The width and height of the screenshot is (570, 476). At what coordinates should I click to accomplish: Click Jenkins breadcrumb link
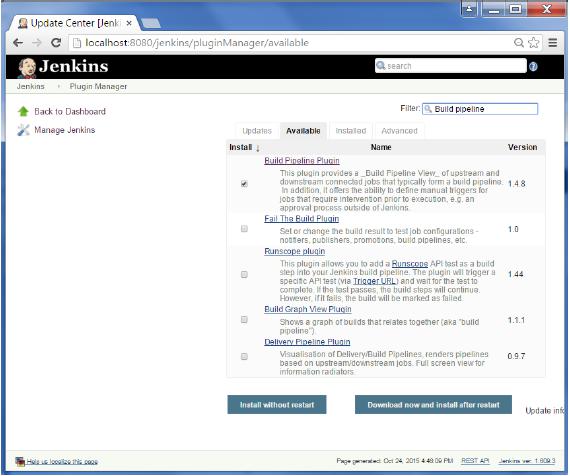(x=31, y=87)
